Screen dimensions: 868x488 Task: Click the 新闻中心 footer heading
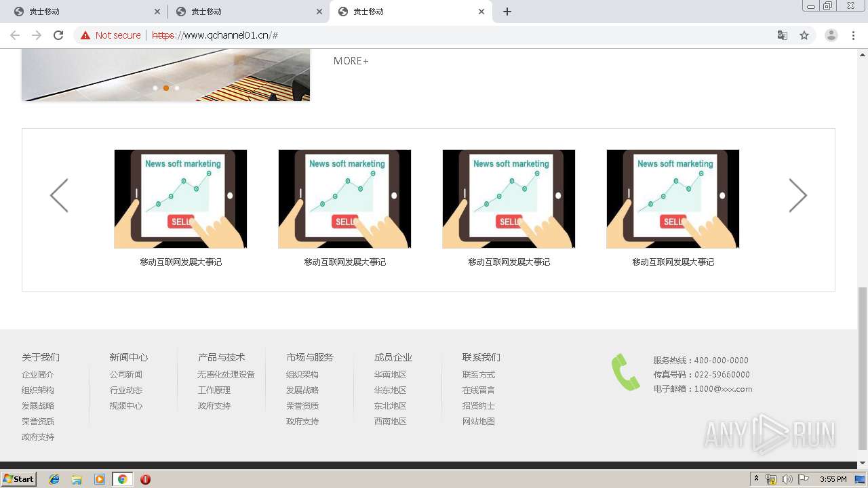[129, 357]
